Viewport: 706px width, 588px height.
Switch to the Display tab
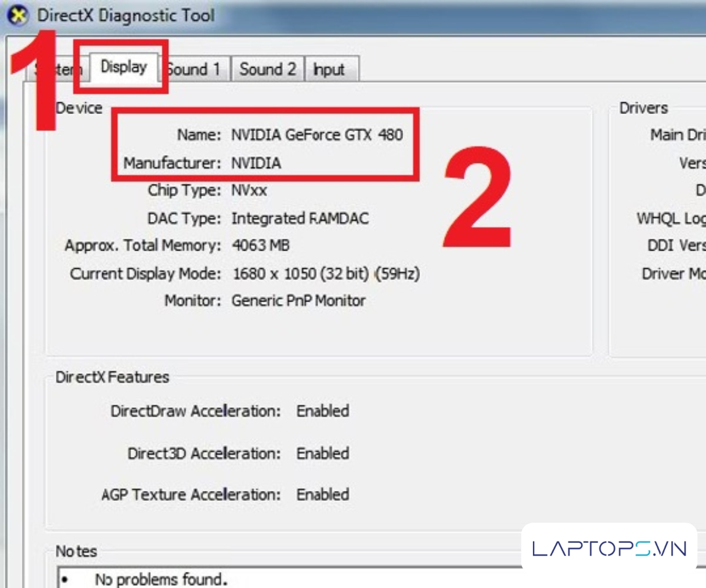coord(124,68)
